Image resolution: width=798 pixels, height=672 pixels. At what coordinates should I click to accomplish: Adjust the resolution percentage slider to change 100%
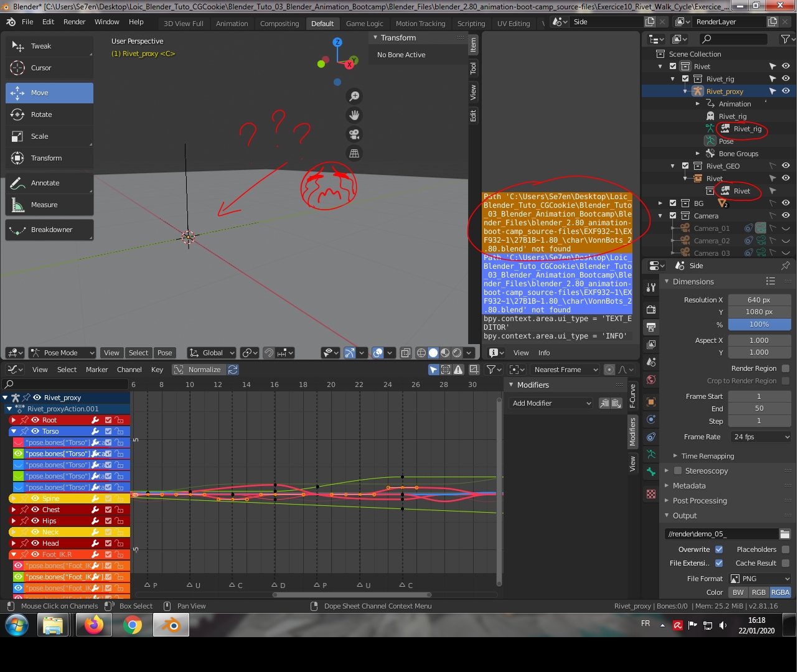click(759, 324)
